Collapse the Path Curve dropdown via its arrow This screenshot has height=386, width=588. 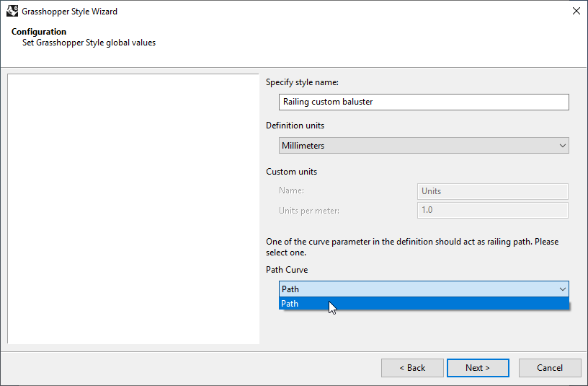point(563,289)
